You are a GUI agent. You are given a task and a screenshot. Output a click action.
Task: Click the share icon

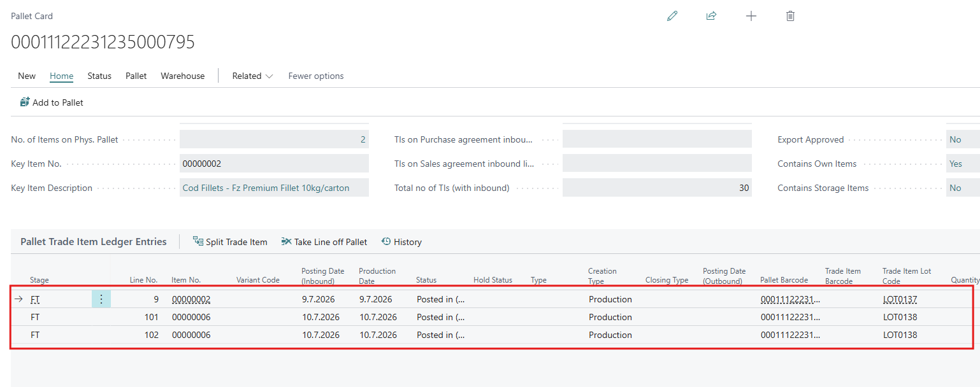pyautogui.click(x=712, y=16)
